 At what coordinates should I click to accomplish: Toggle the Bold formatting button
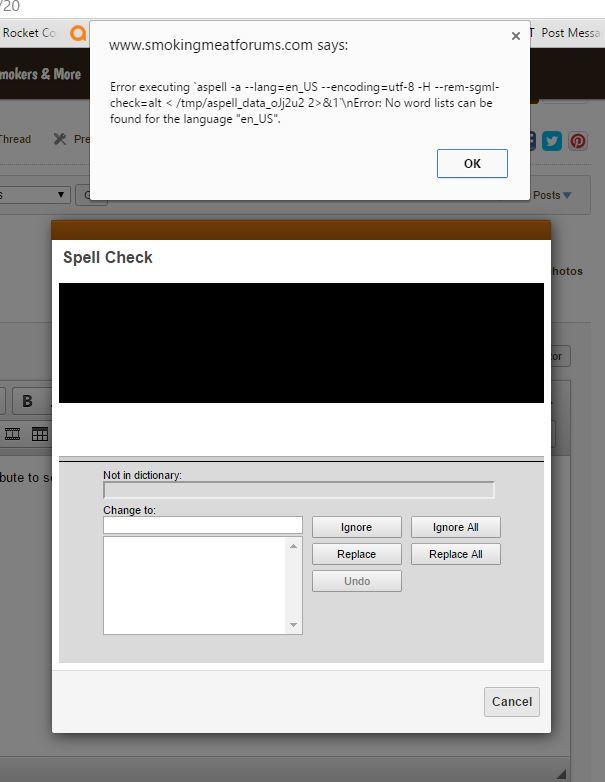coord(27,401)
